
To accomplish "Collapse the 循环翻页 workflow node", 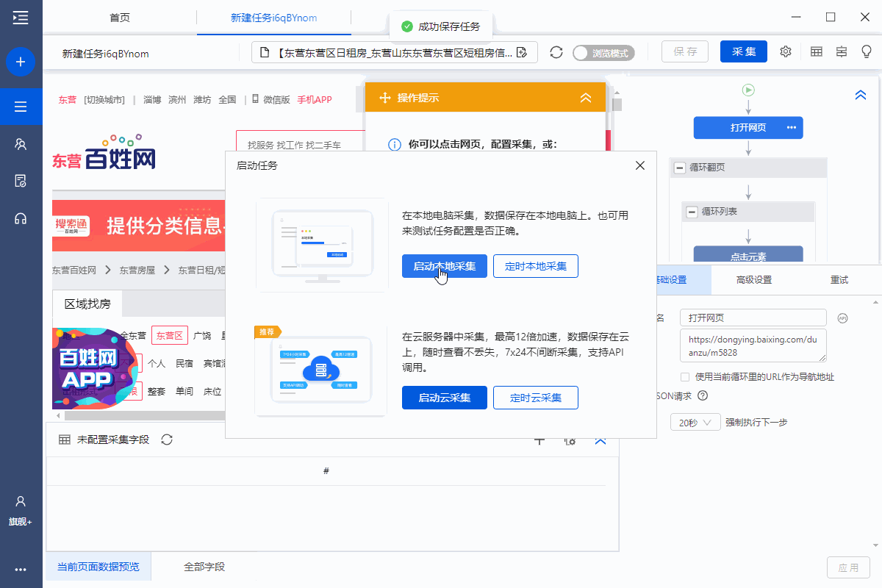I will [x=680, y=168].
